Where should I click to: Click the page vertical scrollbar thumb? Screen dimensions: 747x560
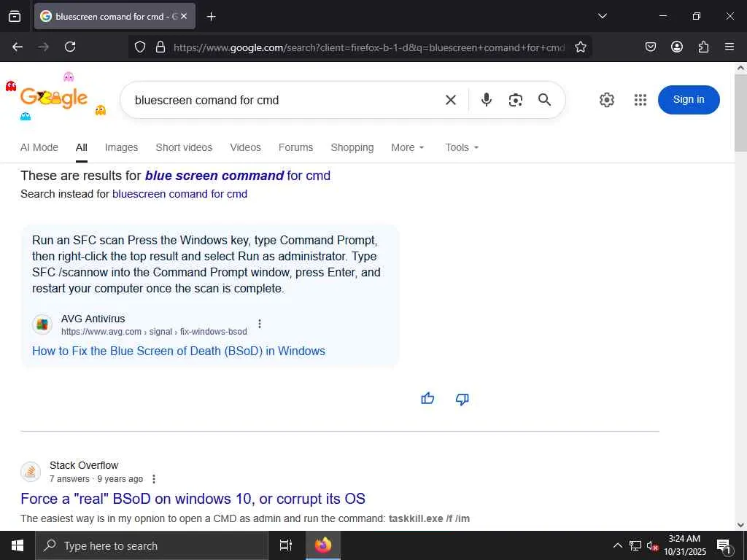pyautogui.click(x=740, y=113)
